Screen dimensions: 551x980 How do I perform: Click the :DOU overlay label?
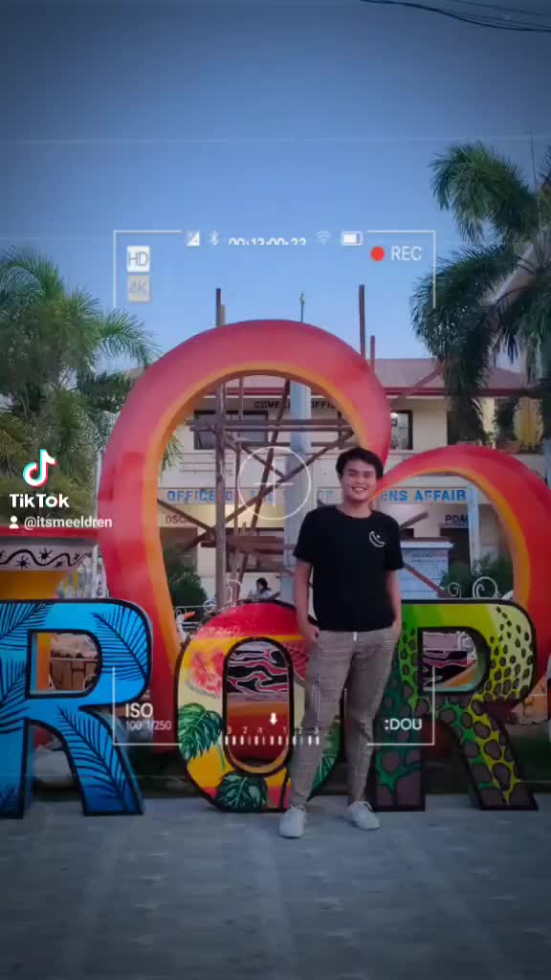pos(404,724)
